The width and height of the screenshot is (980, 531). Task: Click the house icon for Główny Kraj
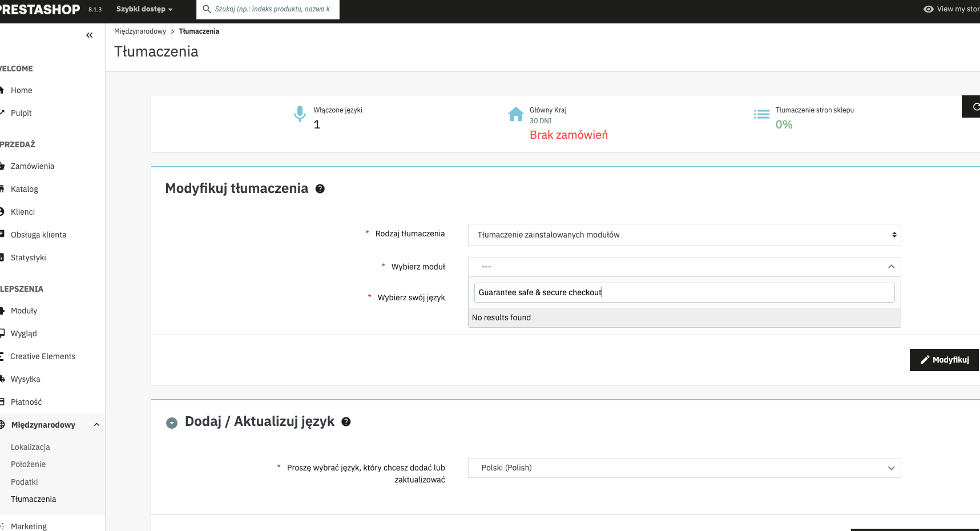tap(516, 114)
